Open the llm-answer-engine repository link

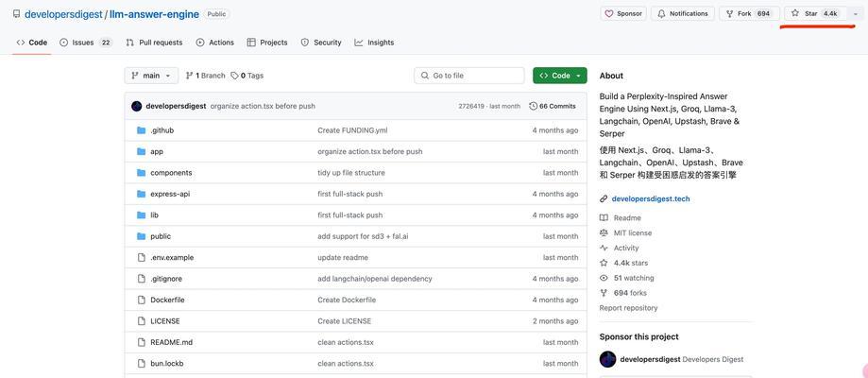coord(155,14)
